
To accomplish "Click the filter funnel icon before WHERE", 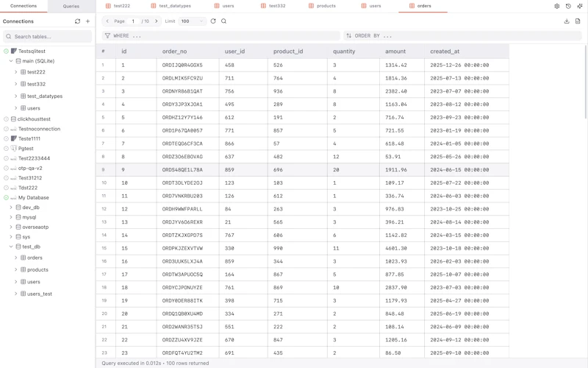I will pyautogui.click(x=107, y=35).
